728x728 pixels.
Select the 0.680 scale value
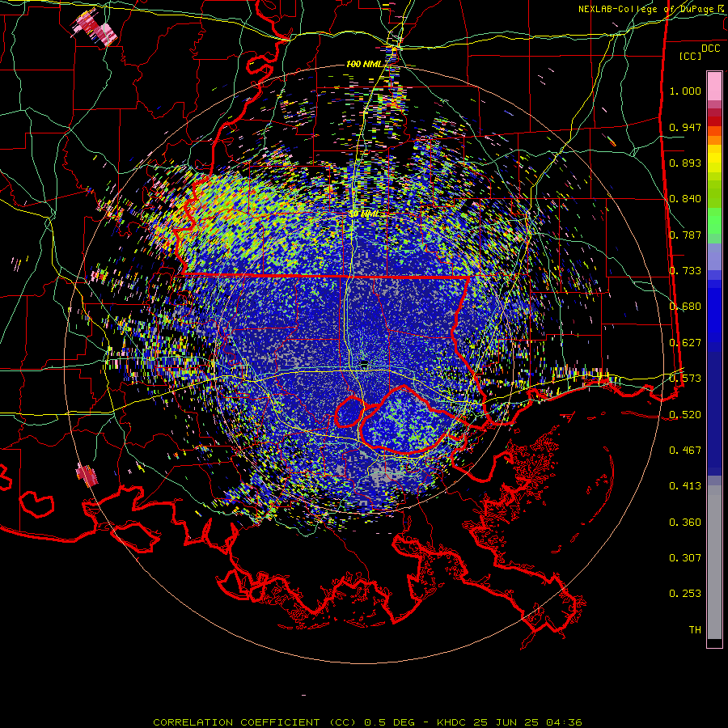[x=685, y=307]
